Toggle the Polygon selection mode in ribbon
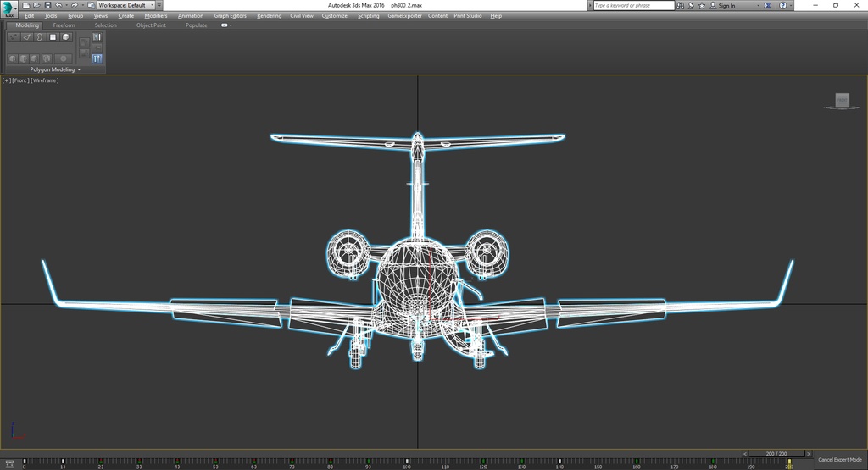The image size is (868, 470). [x=53, y=37]
